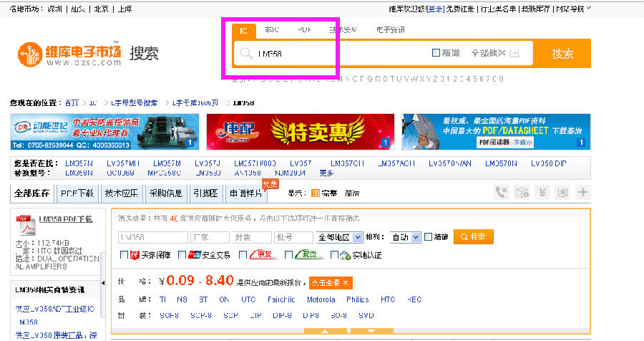The width and height of the screenshot is (644, 341).
Task: Click the large orange 搜索 button
Action: 563,54
